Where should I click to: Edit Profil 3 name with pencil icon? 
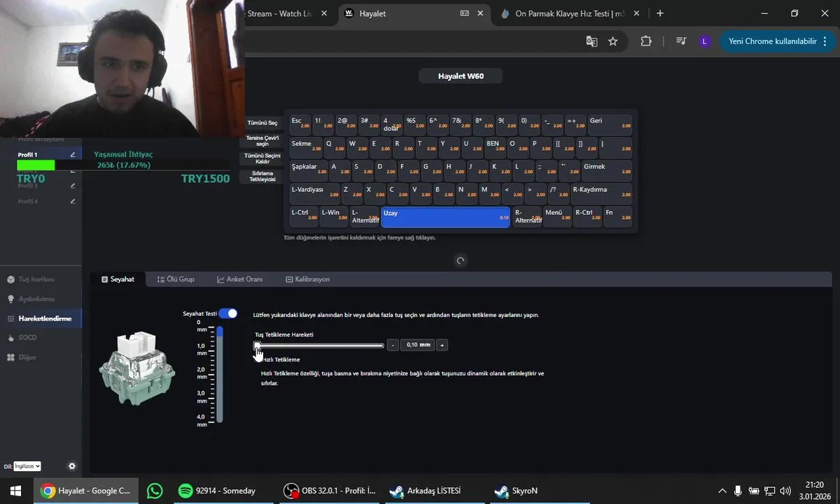point(73,185)
